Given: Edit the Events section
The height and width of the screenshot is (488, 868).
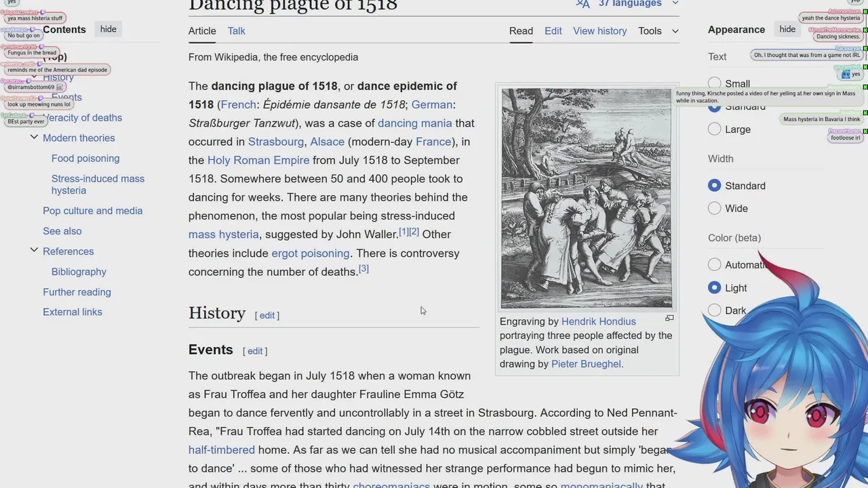Looking at the screenshot, I should (x=255, y=351).
